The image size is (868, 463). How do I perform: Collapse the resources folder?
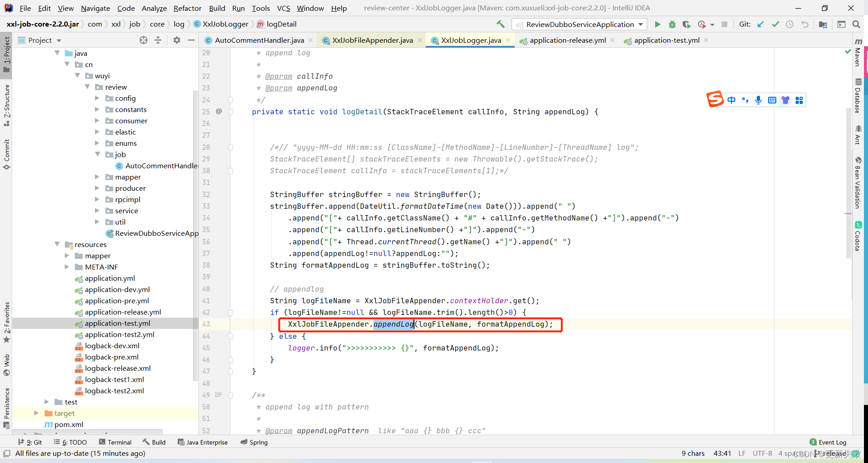click(57, 244)
